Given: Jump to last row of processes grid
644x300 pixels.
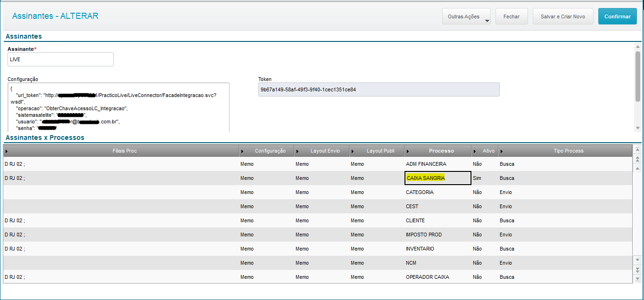Looking at the screenshot, I should (x=637, y=278).
